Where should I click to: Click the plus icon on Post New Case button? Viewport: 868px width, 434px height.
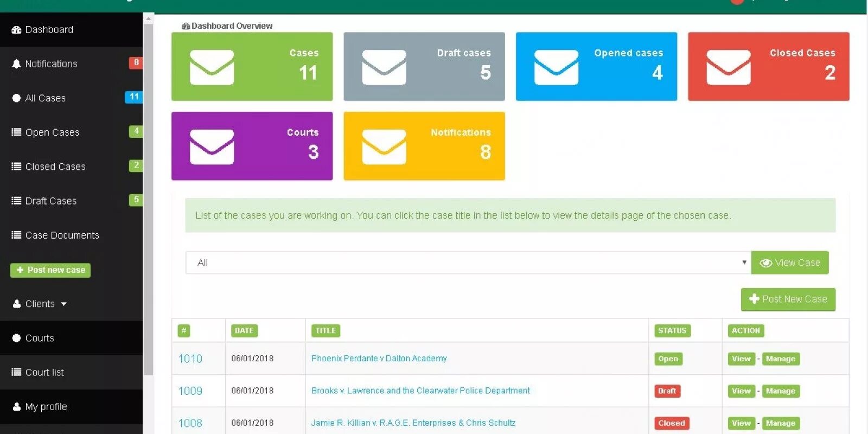click(754, 299)
